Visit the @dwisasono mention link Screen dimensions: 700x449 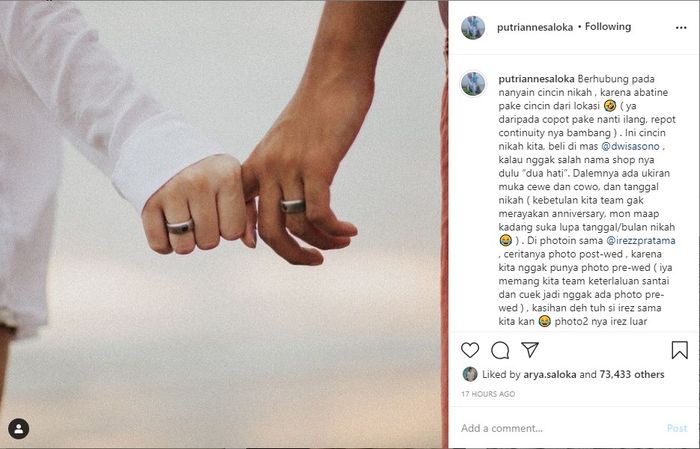pos(630,146)
